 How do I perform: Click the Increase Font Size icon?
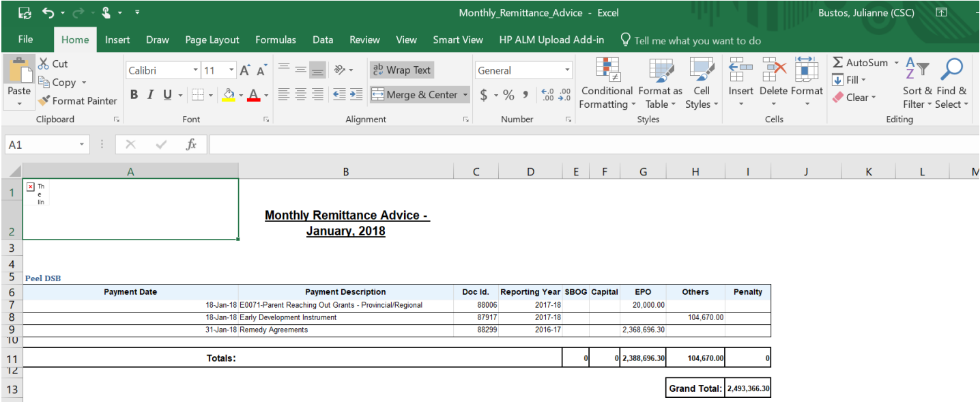(245, 70)
